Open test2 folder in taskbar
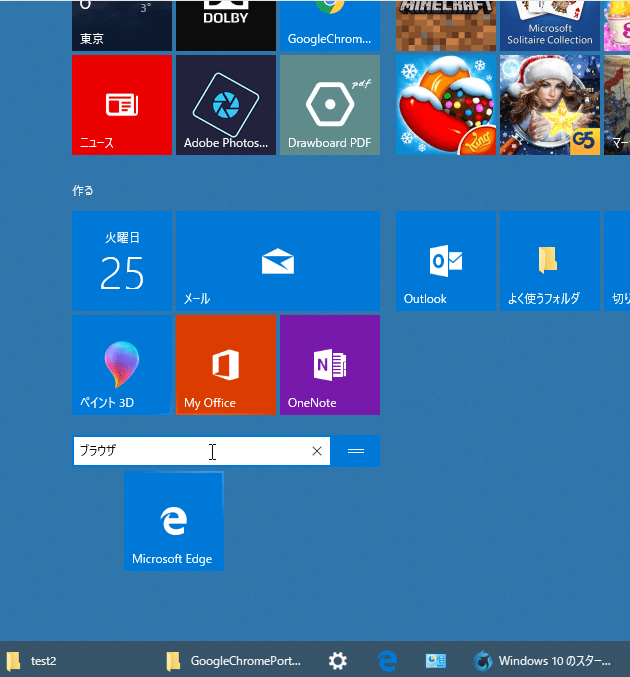The image size is (630, 677). [32, 661]
